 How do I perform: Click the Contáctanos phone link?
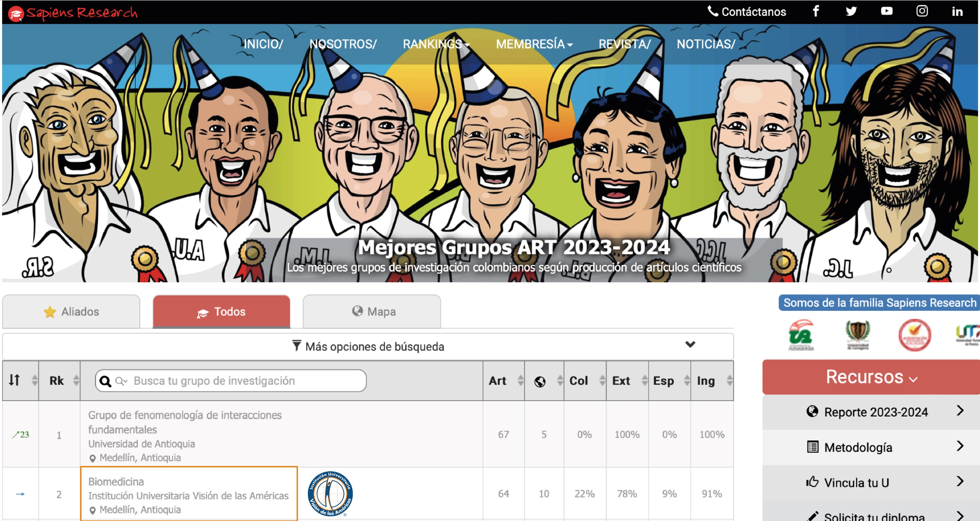point(746,12)
